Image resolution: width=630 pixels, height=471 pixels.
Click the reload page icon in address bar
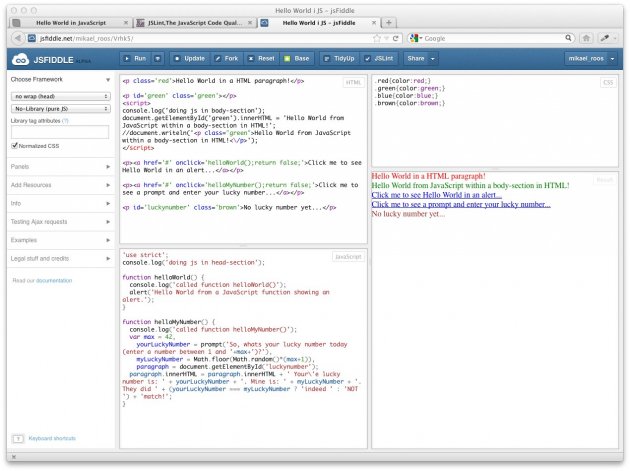(x=395, y=38)
